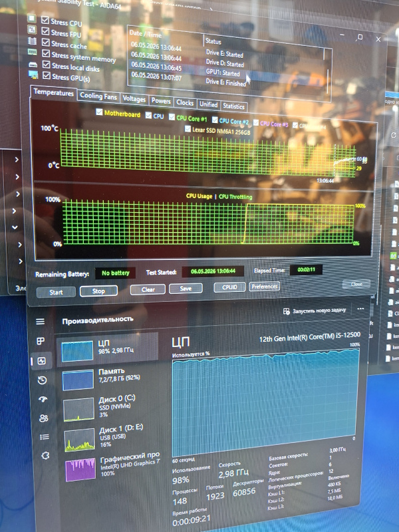Toggle the Stress FPU checkbox
This screenshot has height=532, width=399.
45,31
